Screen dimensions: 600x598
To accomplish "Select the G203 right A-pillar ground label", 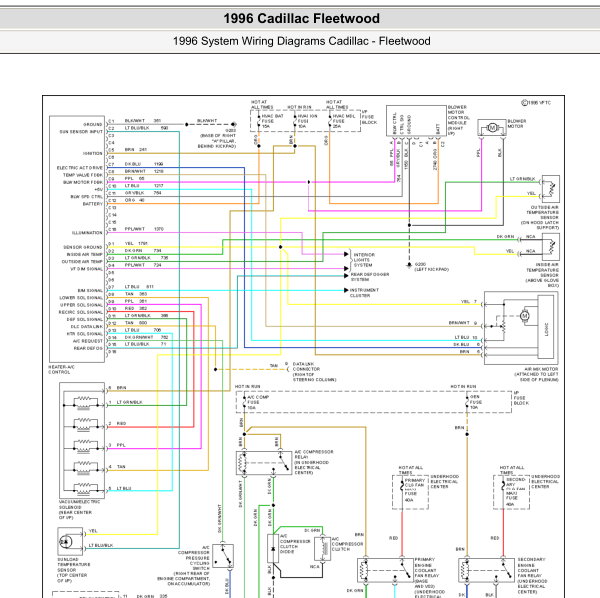I will 218,138.
